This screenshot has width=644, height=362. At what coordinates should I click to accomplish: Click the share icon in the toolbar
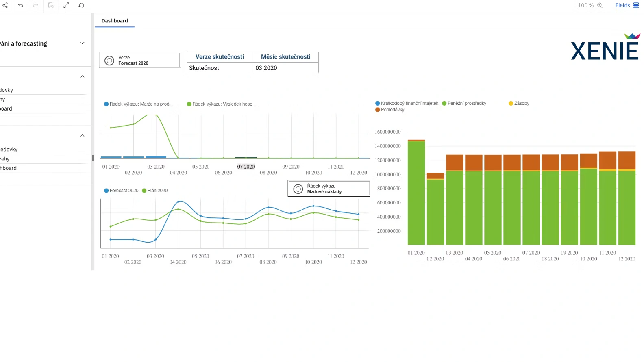click(5, 5)
